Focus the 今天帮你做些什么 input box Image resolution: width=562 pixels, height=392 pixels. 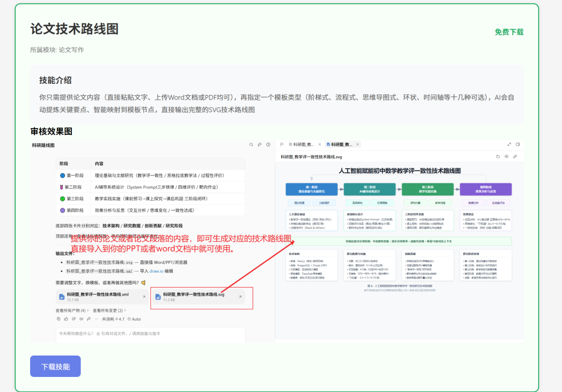coord(150,334)
